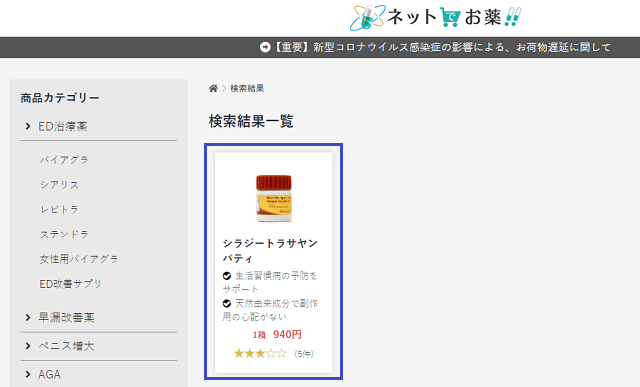The image size is (640, 387).
Task: Open the AGA category
Action: pyautogui.click(x=49, y=374)
